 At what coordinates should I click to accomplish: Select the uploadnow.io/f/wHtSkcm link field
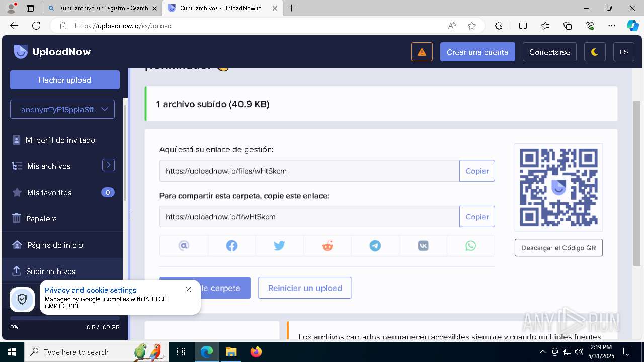click(x=309, y=217)
